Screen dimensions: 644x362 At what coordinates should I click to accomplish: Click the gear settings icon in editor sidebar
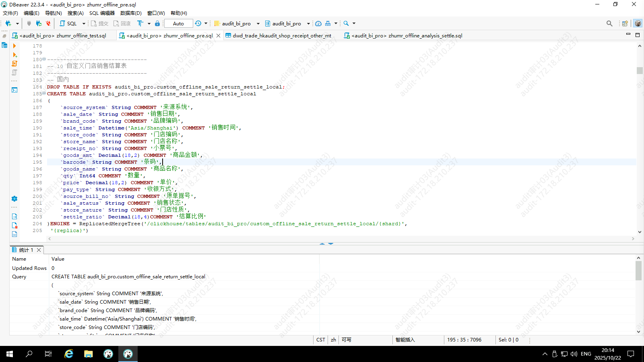[14, 199]
